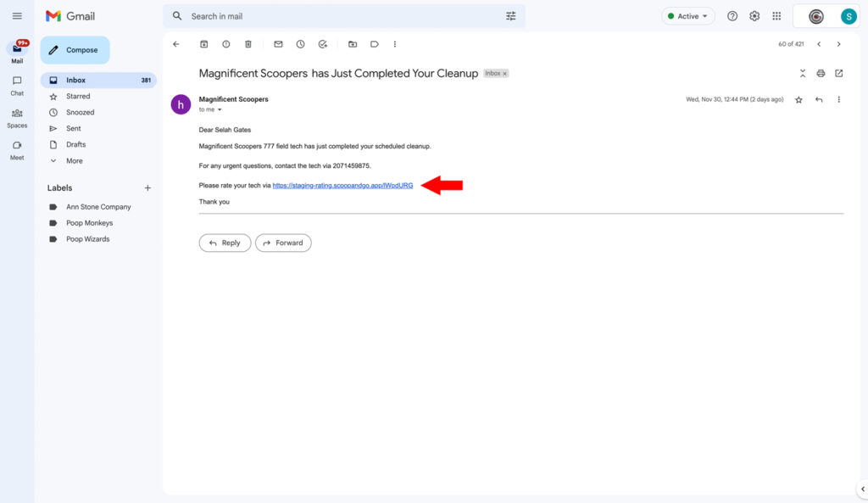Print the email using printer icon

pos(821,74)
